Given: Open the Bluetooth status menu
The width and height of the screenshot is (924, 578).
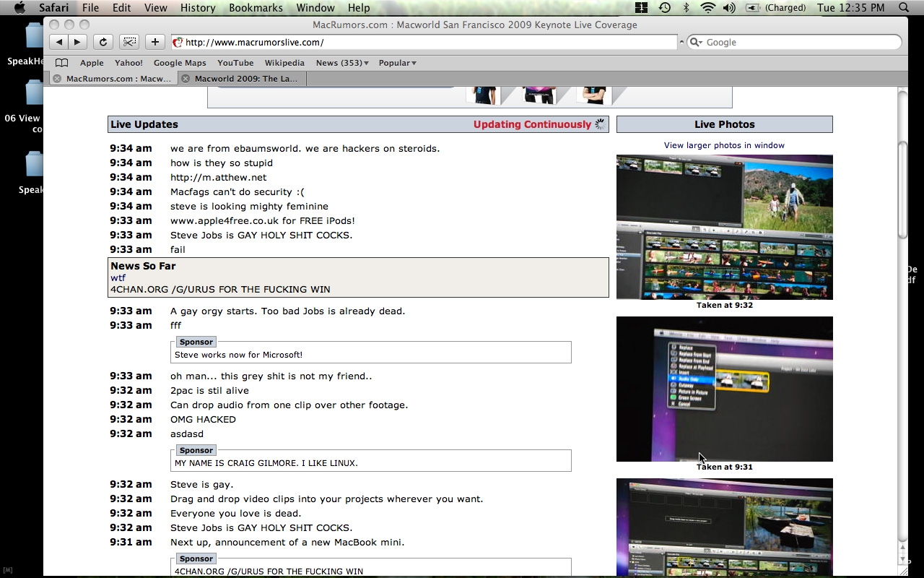Looking at the screenshot, I should coord(687,8).
